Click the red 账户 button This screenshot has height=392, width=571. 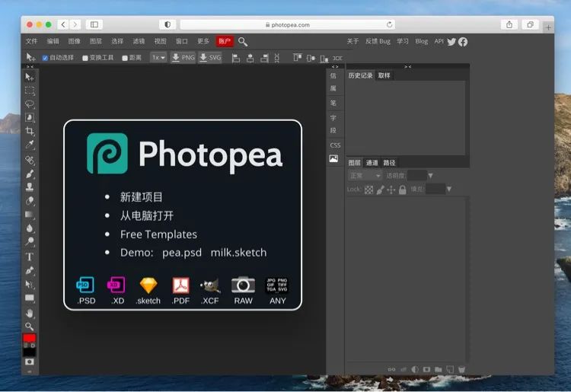(225, 41)
